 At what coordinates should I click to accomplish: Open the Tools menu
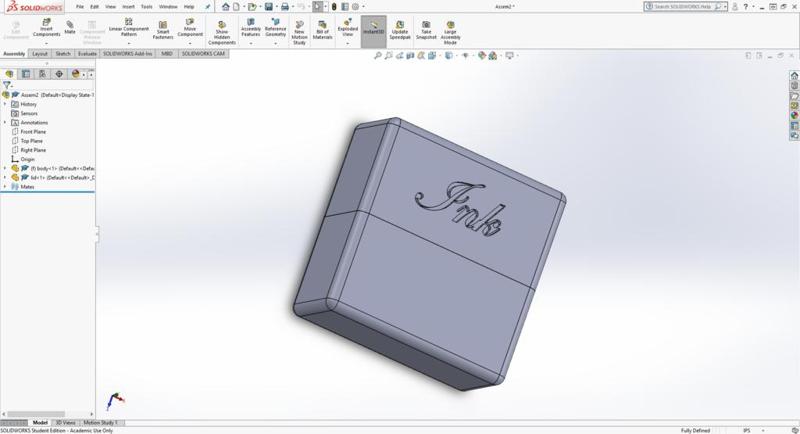(146, 7)
